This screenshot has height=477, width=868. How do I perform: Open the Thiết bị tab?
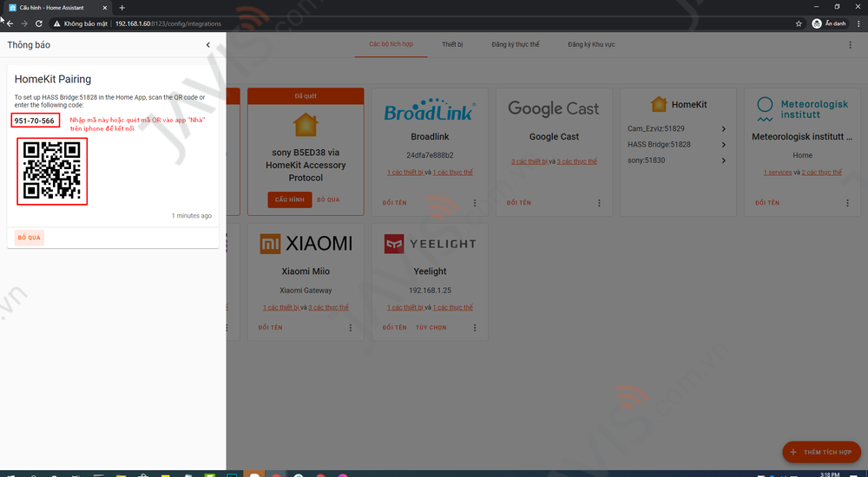tap(452, 44)
